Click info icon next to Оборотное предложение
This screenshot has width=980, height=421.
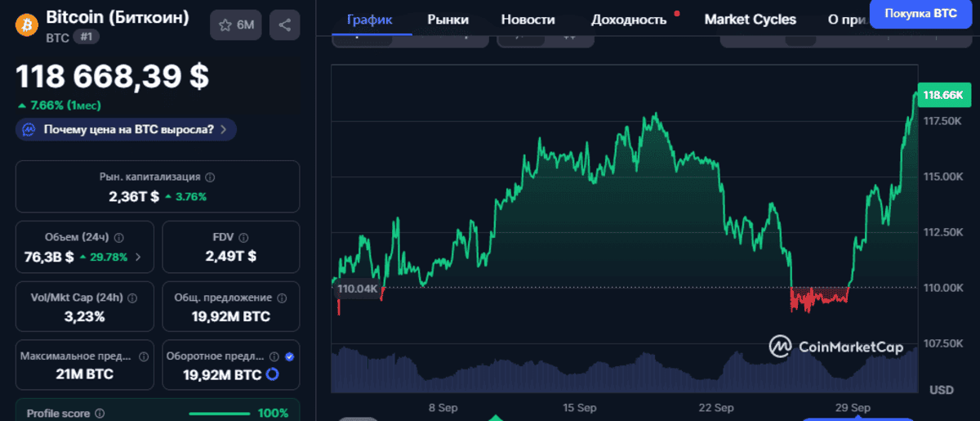point(275,356)
